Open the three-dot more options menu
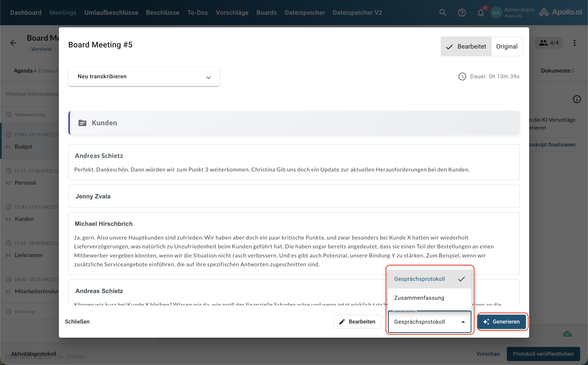 pos(574,43)
